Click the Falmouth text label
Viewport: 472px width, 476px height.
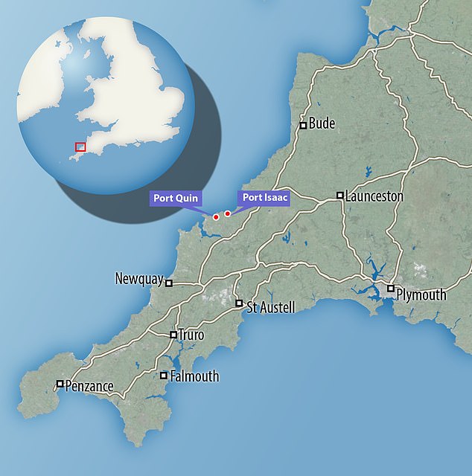tap(194, 376)
